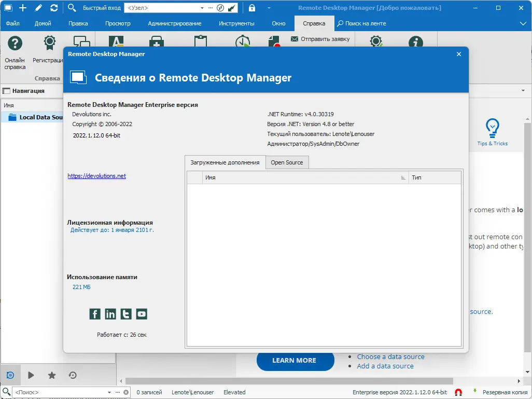Open the search field dropdown arrow
The width and height of the screenshot is (532, 399).
coord(109,392)
